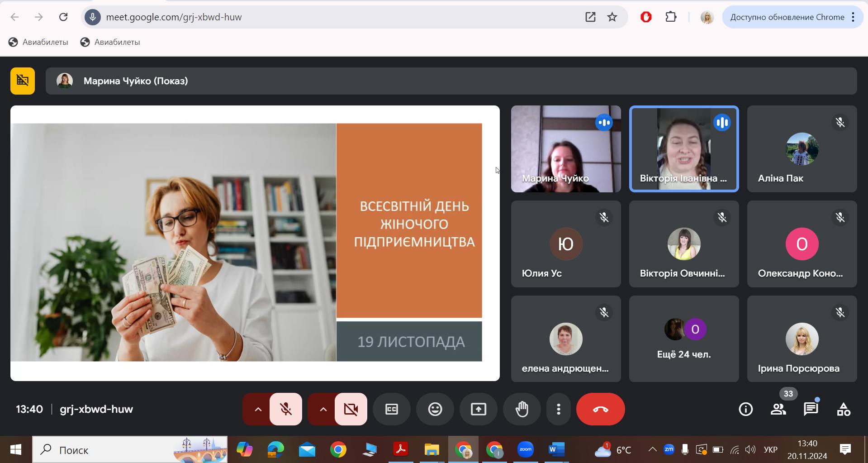Open the activities and host controls icon
Screen dimensions: 868x463
(843, 409)
